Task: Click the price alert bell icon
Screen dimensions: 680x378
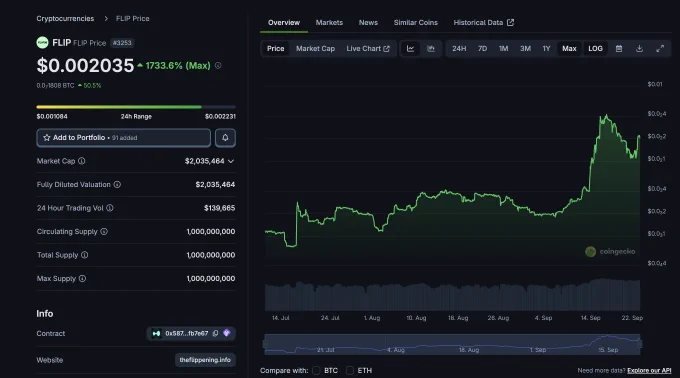Action: click(225, 137)
